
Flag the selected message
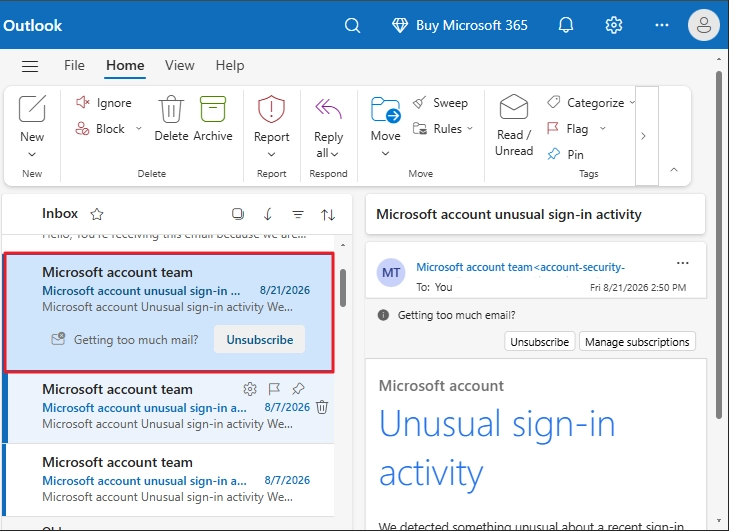click(568, 128)
